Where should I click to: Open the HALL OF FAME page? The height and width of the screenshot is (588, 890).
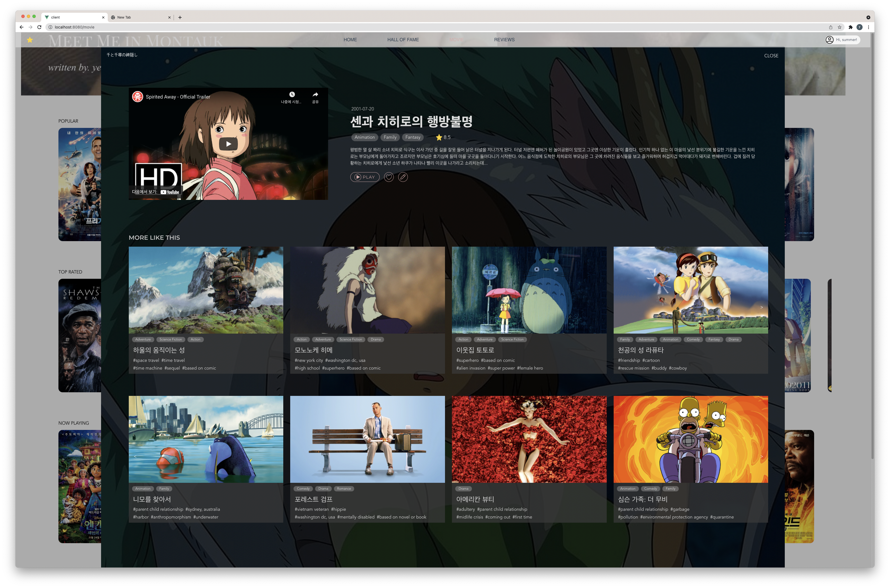coord(403,39)
